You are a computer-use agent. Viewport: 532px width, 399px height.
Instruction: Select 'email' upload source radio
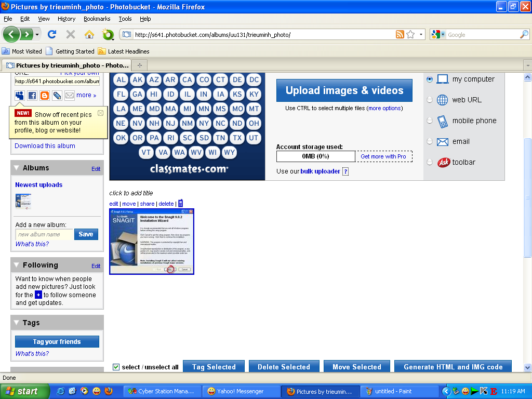pyautogui.click(x=430, y=141)
